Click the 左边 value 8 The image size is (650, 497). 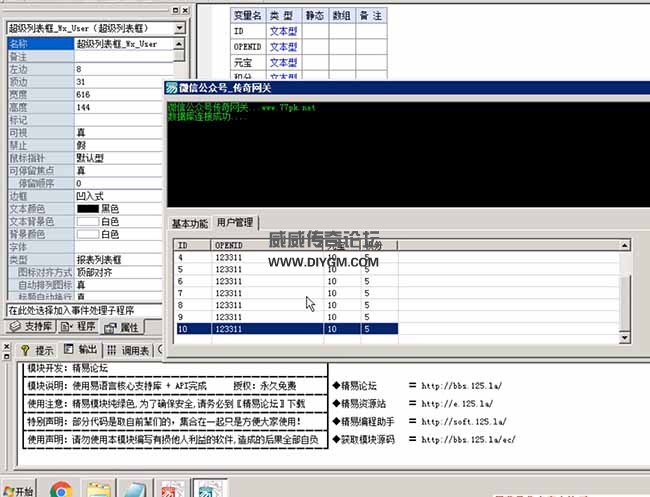pyautogui.click(x=79, y=69)
